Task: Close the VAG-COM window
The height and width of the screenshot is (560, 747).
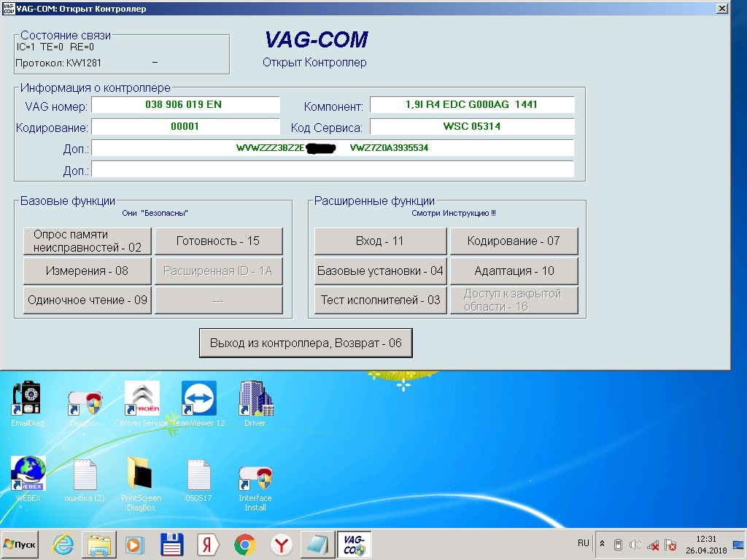Action: click(x=722, y=9)
